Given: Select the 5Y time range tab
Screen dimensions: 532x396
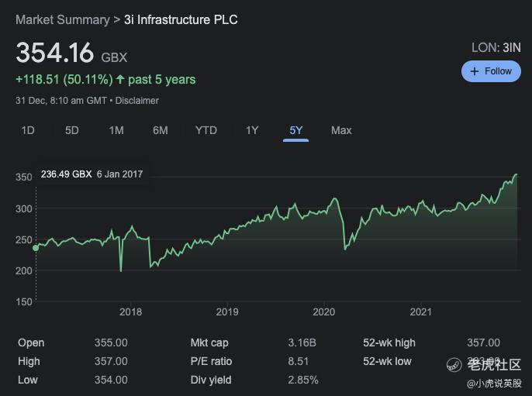Looking at the screenshot, I should click(x=296, y=131).
